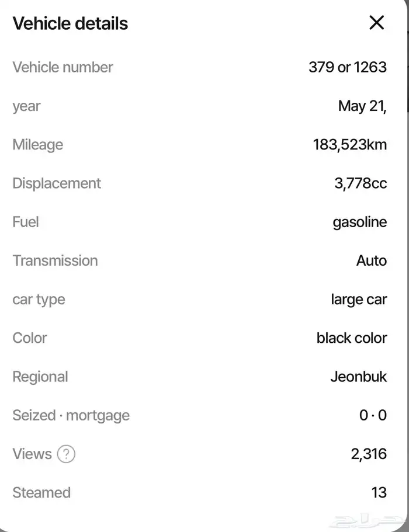Viewport: 409px width, 532px height.
Task: Select the Steamed label
Action: click(41, 493)
